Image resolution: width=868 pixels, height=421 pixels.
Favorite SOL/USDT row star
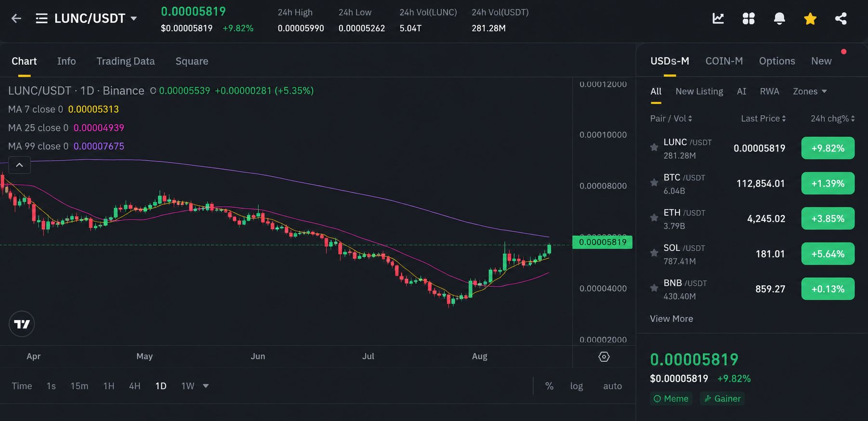(x=654, y=253)
